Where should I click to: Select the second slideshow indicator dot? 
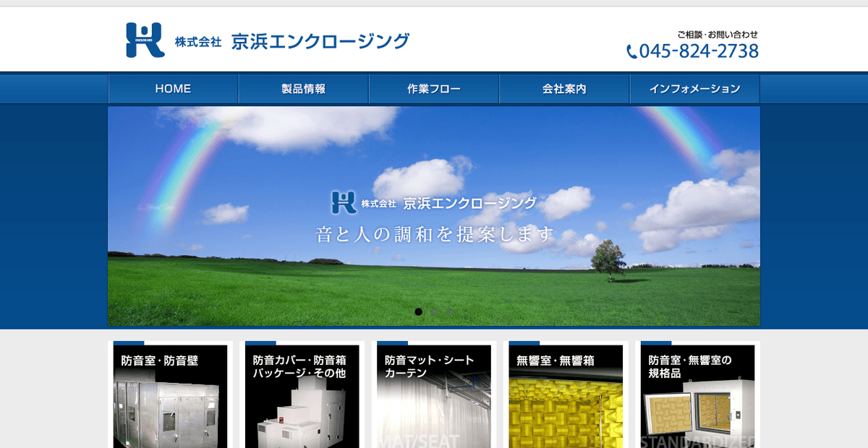pyautogui.click(x=435, y=312)
